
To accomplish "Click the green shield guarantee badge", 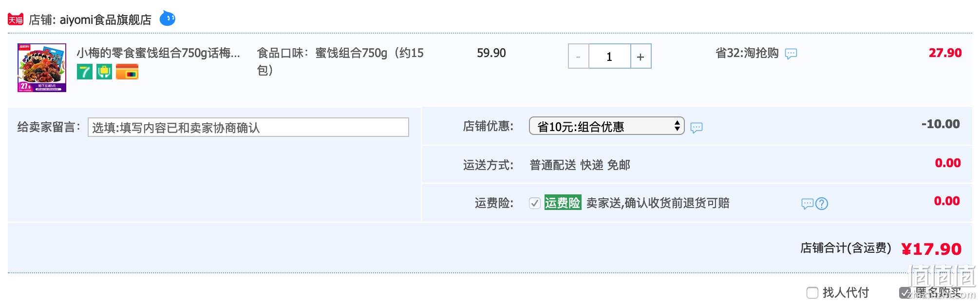I will click(104, 72).
